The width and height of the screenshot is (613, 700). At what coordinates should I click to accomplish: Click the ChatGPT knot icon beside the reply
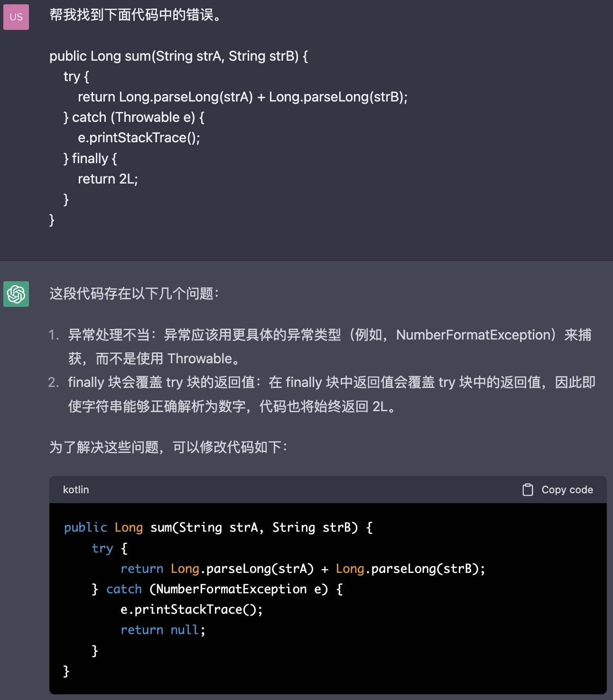coord(16,294)
